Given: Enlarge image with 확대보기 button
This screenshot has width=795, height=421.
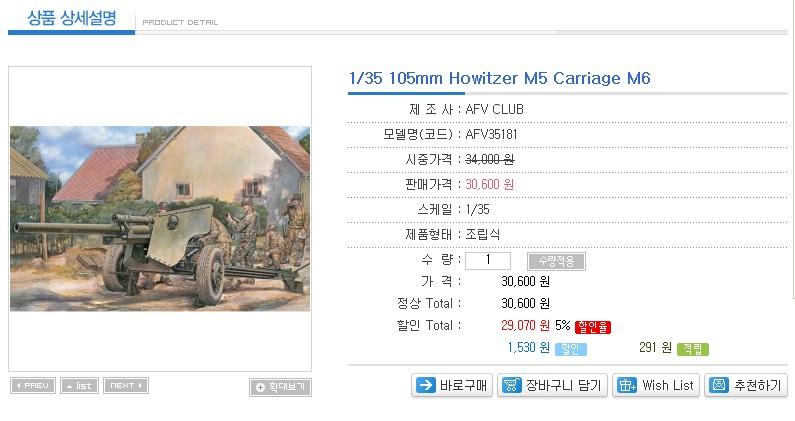Looking at the screenshot, I should [280, 388].
